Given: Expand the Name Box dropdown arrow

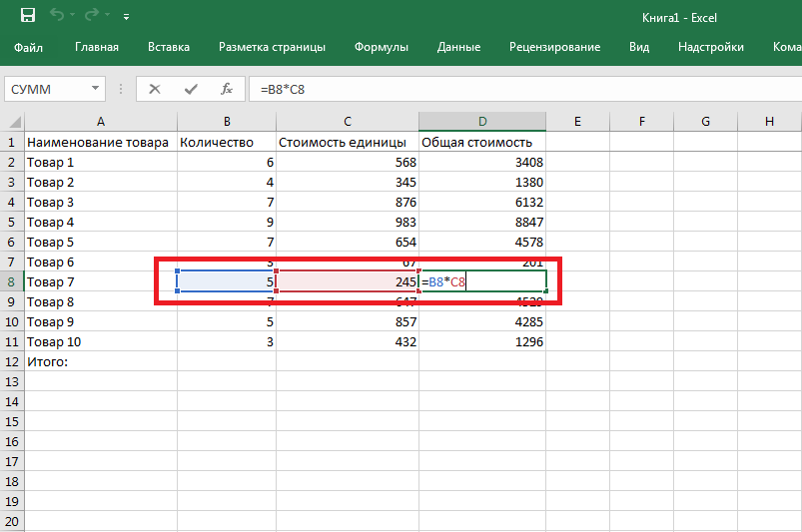Looking at the screenshot, I should (96, 89).
